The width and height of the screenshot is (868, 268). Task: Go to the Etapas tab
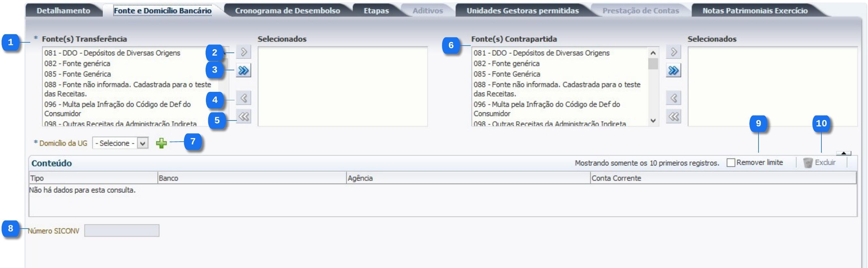[x=376, y=11]
